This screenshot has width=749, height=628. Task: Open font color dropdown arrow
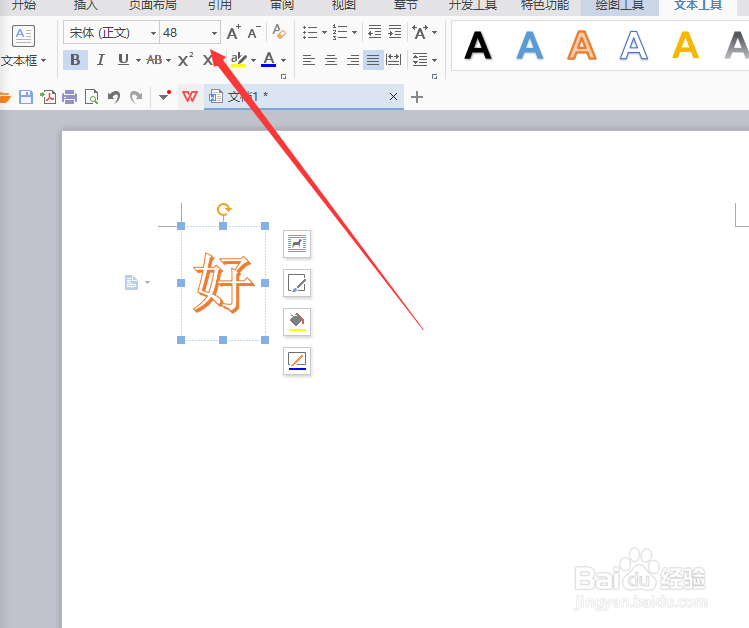(x=283, y=60)
